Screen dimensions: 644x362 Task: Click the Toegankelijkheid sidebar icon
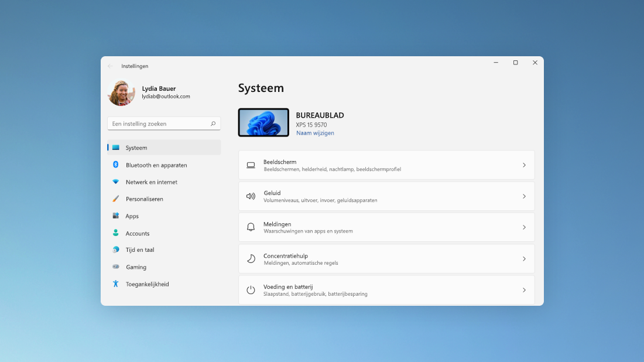click(117, 284)
